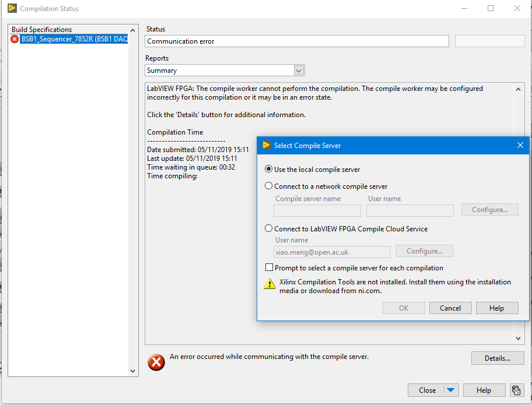Click the large red error icon at bottom

pos(156,362)
